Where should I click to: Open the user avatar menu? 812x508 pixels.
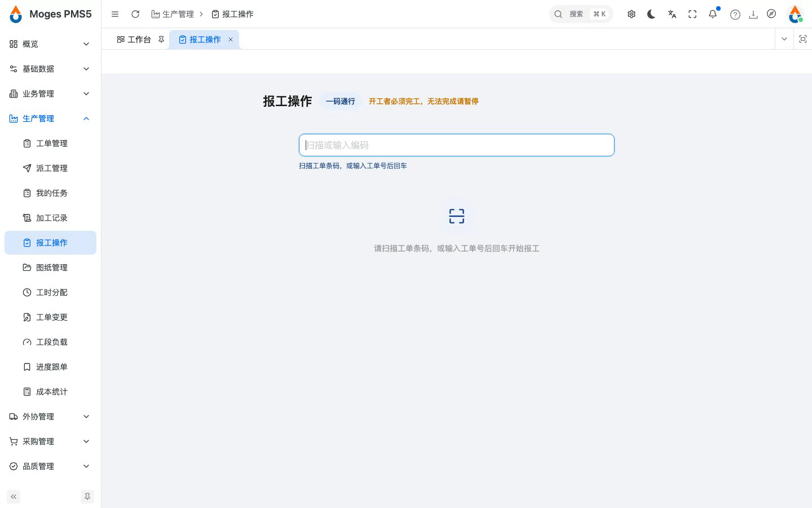tap(795, 14)
